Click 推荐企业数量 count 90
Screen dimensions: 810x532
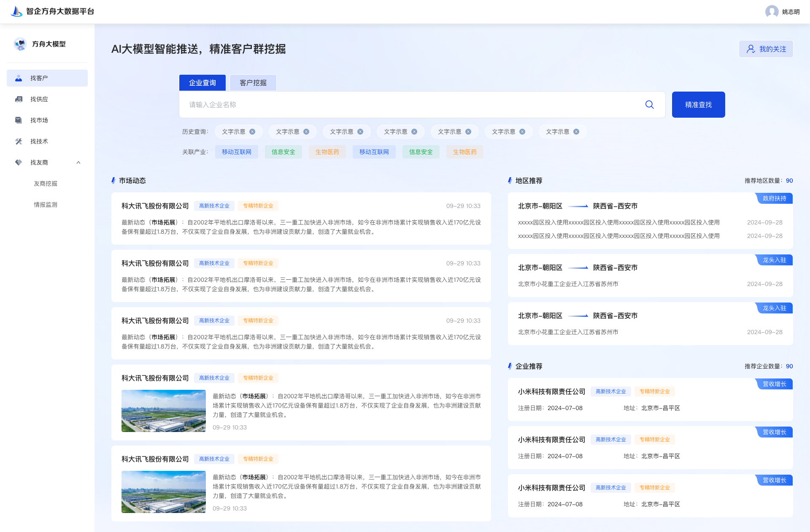[789, 366]
